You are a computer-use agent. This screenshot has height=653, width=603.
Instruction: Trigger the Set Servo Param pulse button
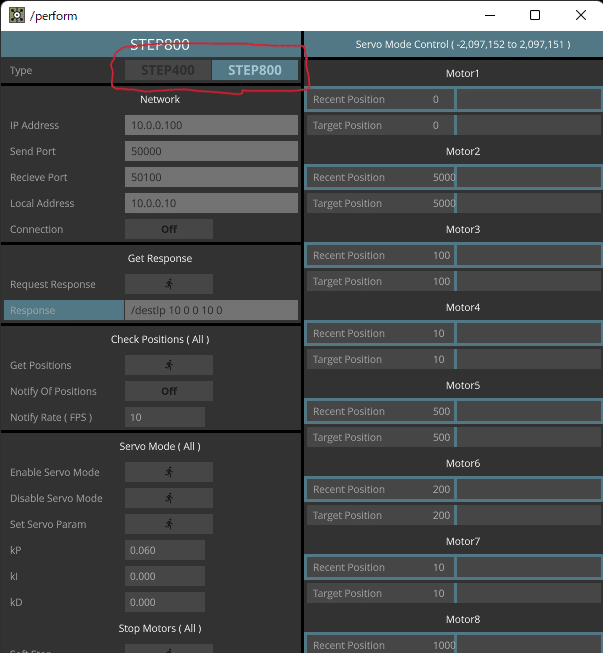pyautogui.click(x=169, y=524)
